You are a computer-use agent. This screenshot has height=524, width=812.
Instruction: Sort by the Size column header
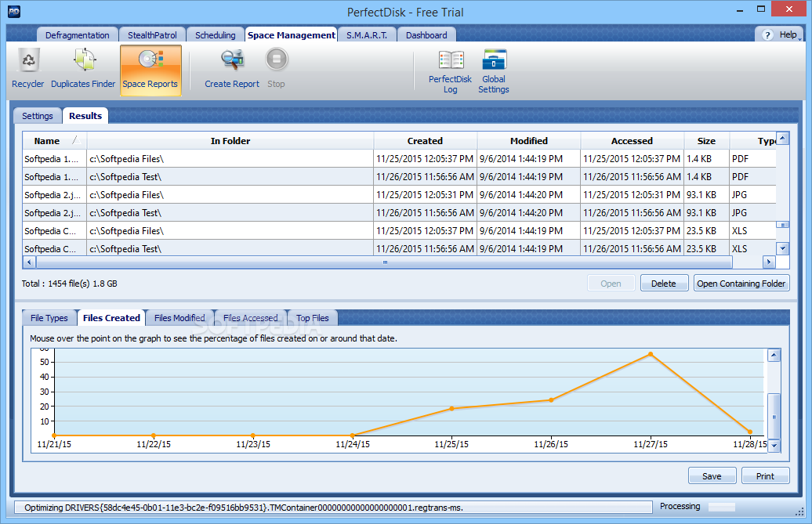pos(706,141)
